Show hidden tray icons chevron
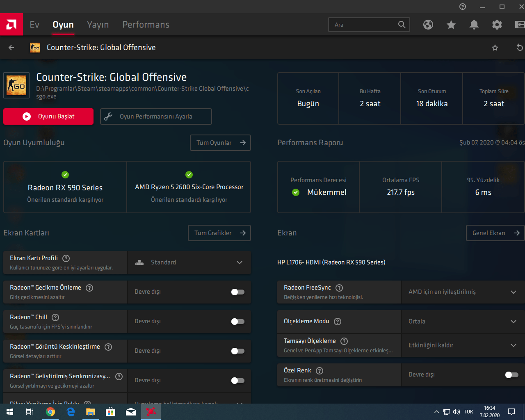The image size is (525, 420). [437, 412]
